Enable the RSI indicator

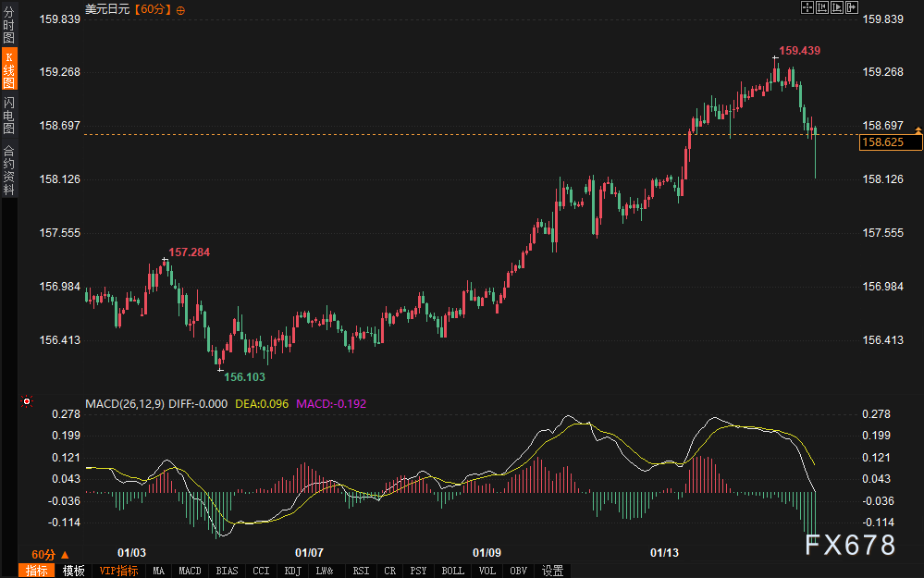click(361, 571)
